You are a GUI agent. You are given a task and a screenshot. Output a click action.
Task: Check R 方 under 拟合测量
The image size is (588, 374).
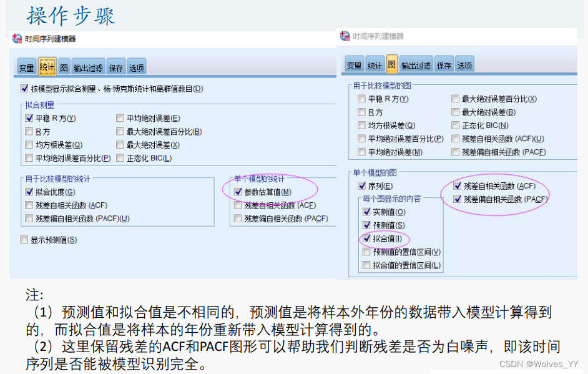click(x=29, y=131)
